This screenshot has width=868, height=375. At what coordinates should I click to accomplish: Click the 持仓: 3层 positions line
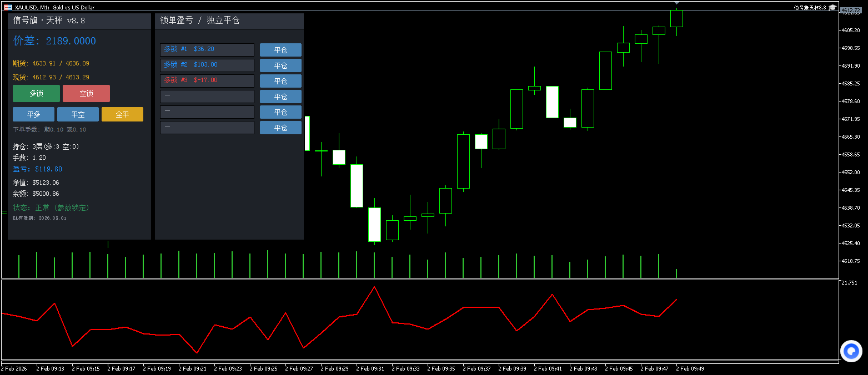click(x=46, y=146)
